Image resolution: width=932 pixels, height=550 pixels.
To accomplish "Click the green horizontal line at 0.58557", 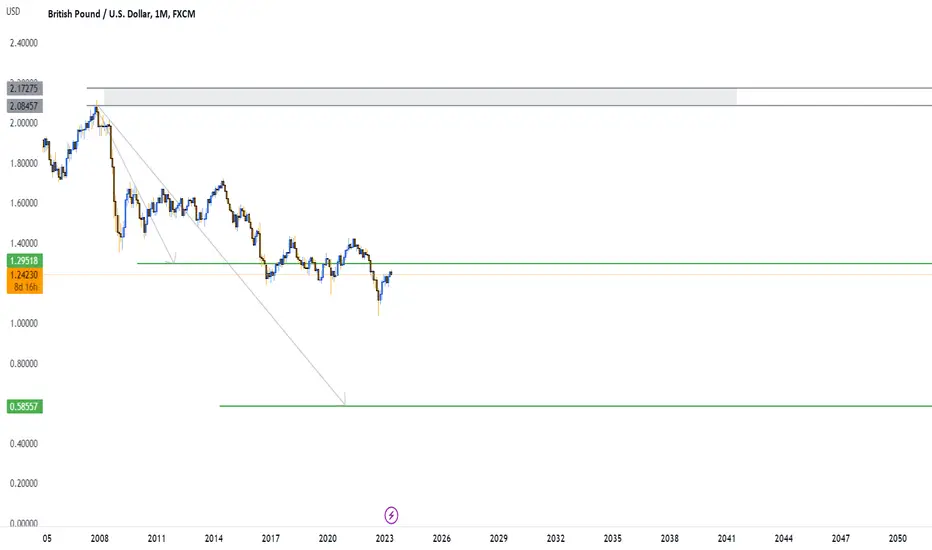I will (575, 406).
